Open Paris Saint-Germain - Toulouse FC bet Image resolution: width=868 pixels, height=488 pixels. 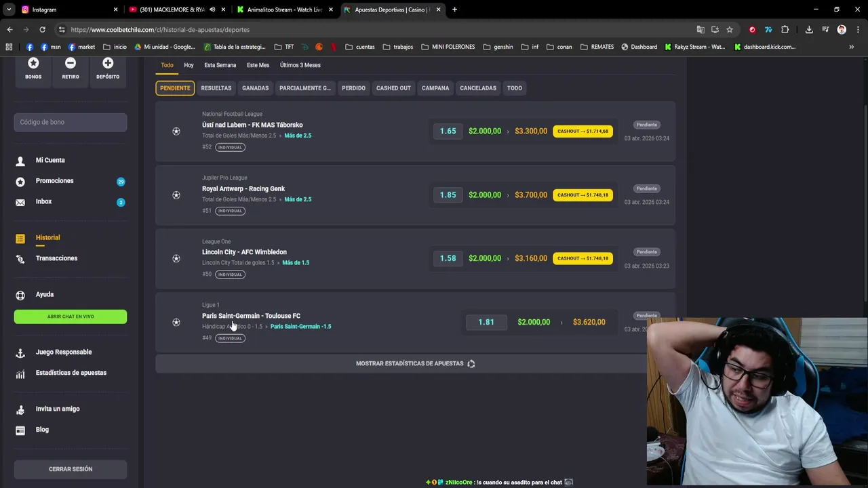point(251,316)
